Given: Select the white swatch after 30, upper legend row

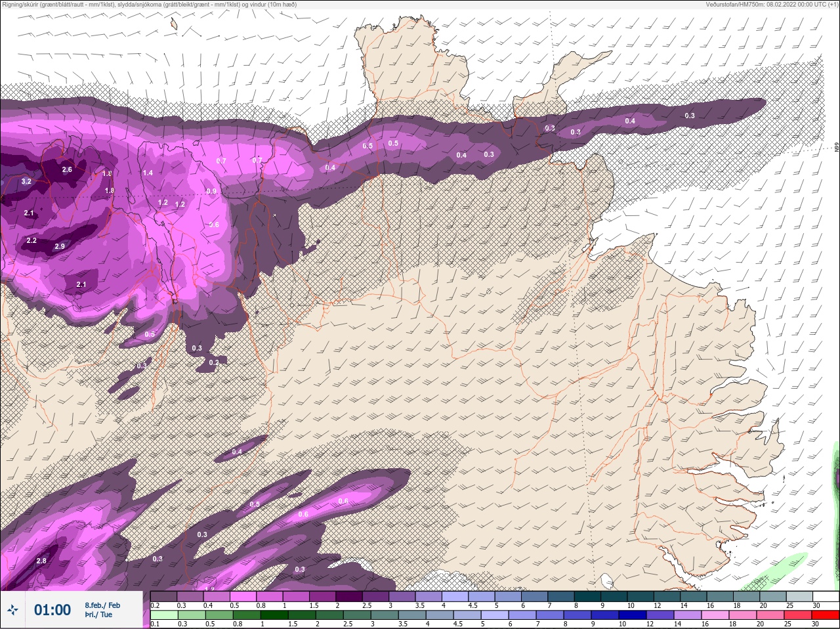Looking at the screenshot, I should tap(826, 596).
